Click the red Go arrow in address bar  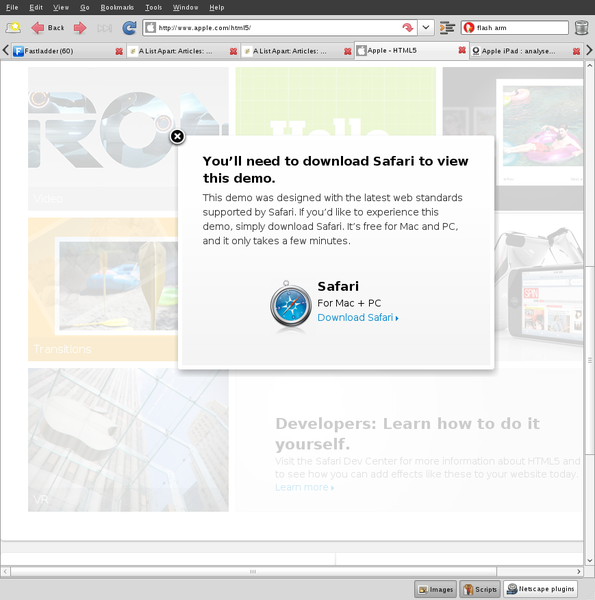[408, 28]
